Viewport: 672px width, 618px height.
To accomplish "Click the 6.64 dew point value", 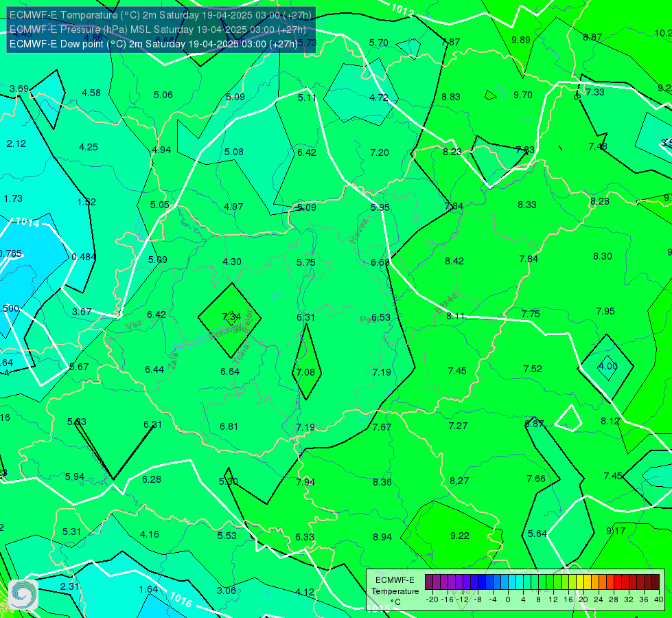I will click(x=230, y=371).
